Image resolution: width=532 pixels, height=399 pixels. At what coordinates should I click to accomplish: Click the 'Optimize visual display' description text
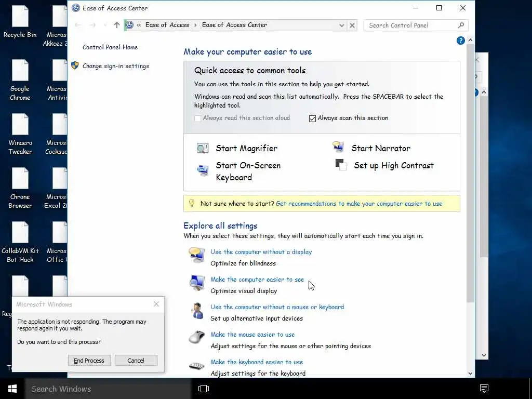(244, 291)
